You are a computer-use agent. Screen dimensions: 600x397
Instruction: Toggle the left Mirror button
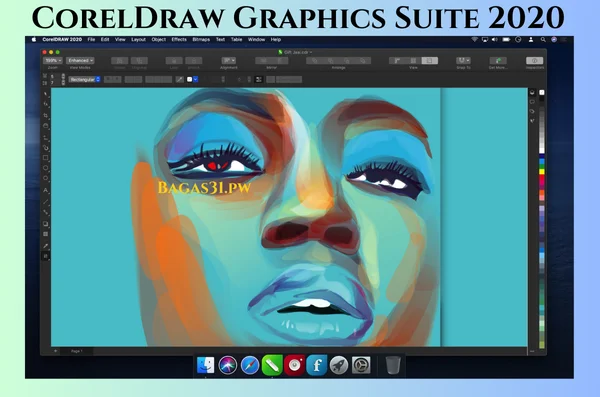click(263, 60)
